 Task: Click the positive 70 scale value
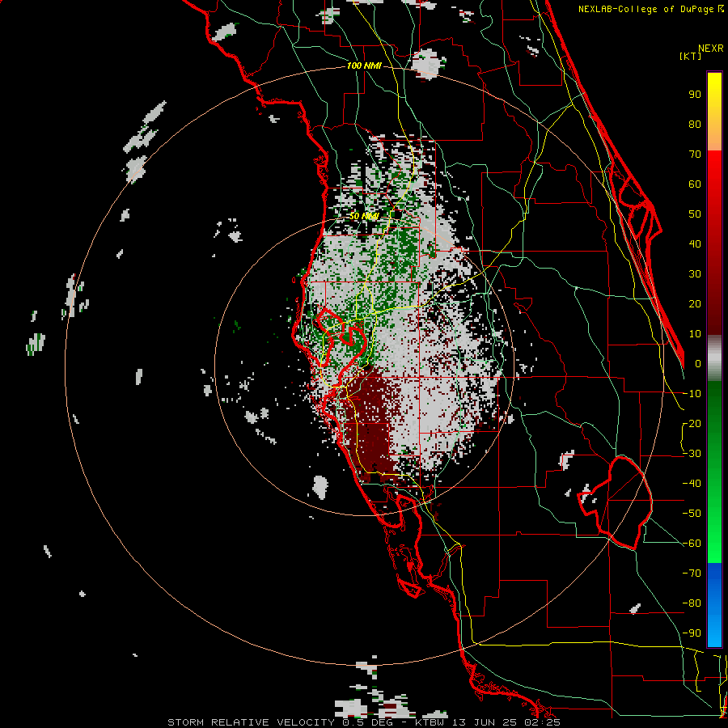pyautogui.click(x=695, y=154)
